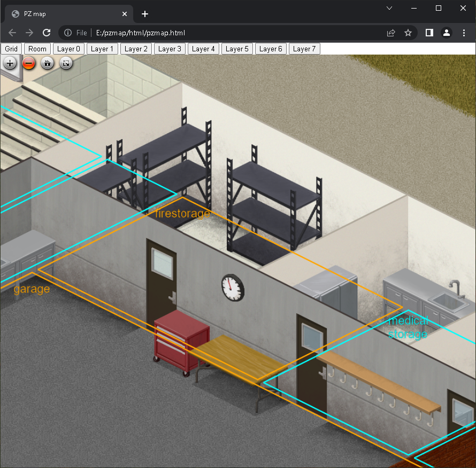Toggle the Room overlay button
This screenshot has width=476, height=468.
pyautogui.click(x=37, y=49)
